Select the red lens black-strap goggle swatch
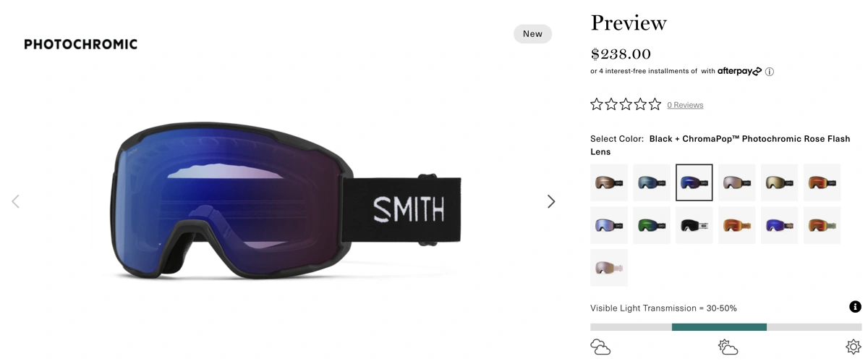868x362 pixels. (x=822, y=182)
